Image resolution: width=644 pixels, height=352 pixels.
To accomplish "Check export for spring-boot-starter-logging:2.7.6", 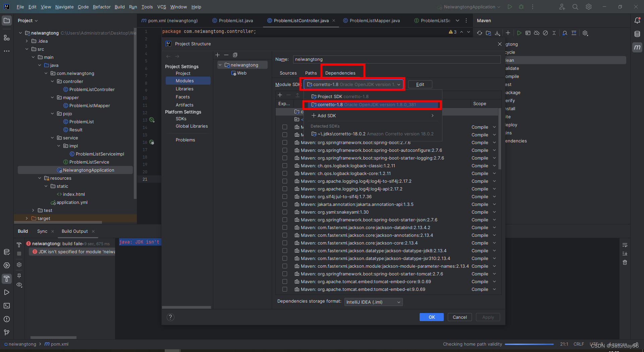I will pos(285,158).
